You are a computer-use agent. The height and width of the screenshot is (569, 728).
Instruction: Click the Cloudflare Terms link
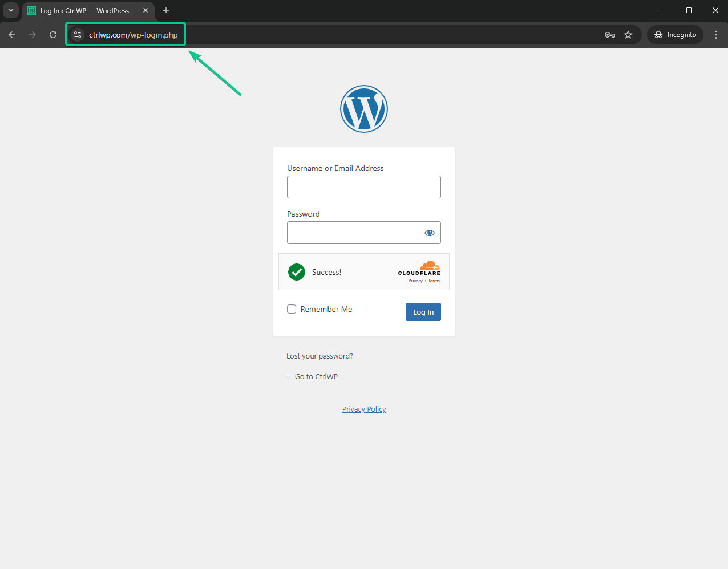click(x=434, y=281)
